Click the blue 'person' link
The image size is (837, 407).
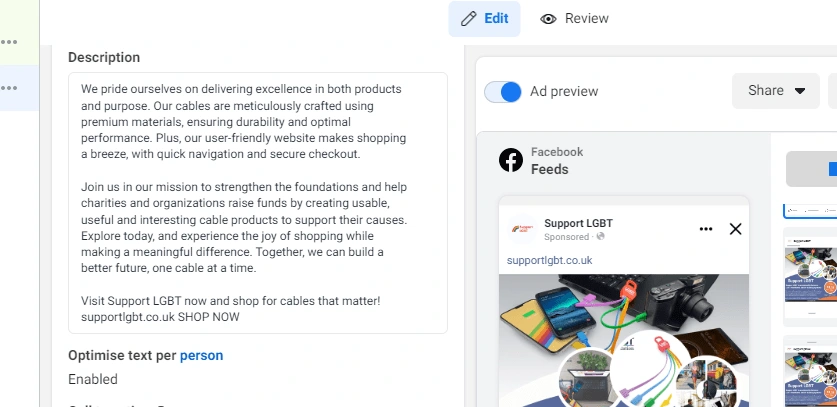[x=201, y=355]
